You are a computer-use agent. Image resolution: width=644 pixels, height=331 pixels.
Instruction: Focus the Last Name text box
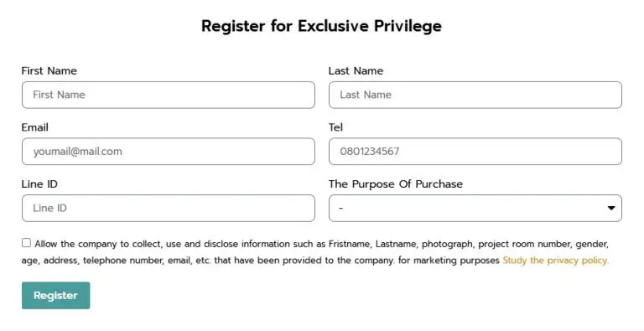(x=475, y=95)
